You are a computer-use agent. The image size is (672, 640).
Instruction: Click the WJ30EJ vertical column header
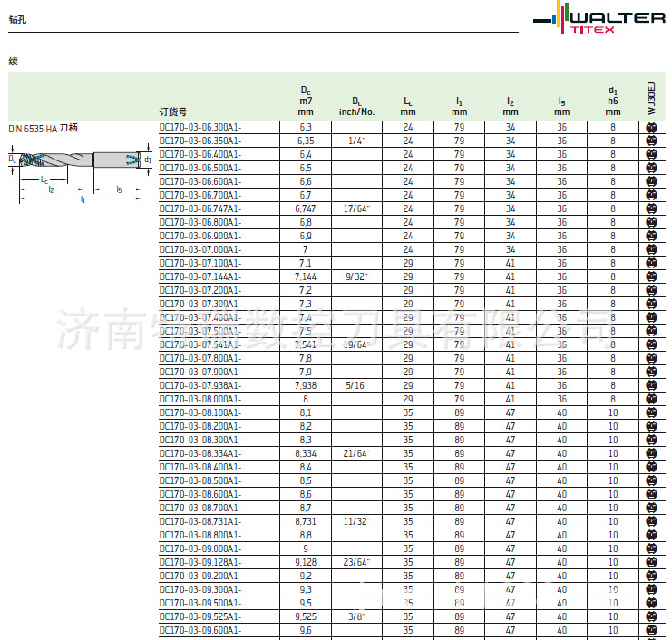(651, 98)
